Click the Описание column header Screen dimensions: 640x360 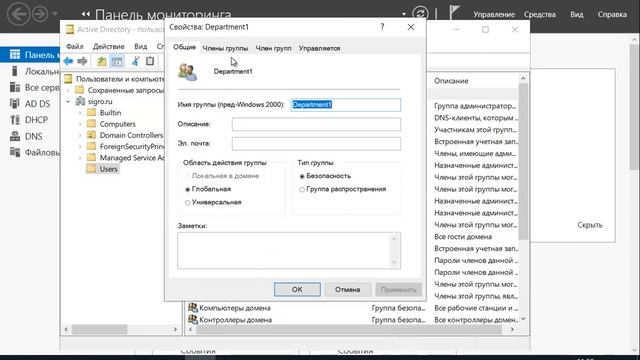click(451, 81)
